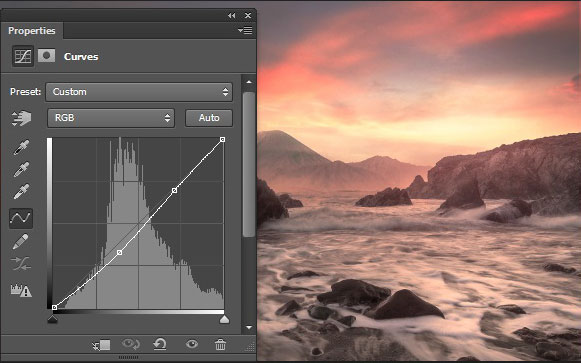This screenshot has width=581, height=363.
Task: Select the edit points curve tool
Action: point(21,218)
